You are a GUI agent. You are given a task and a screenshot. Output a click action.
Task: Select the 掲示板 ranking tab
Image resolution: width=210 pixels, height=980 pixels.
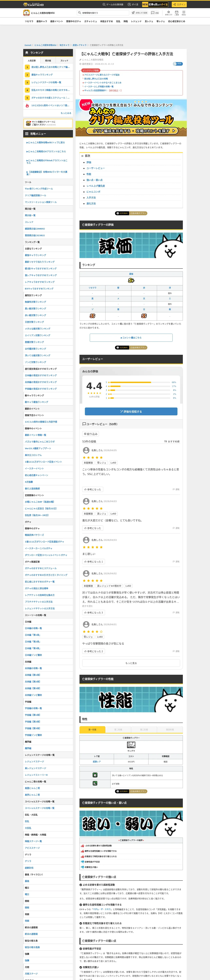pos(48,60)
